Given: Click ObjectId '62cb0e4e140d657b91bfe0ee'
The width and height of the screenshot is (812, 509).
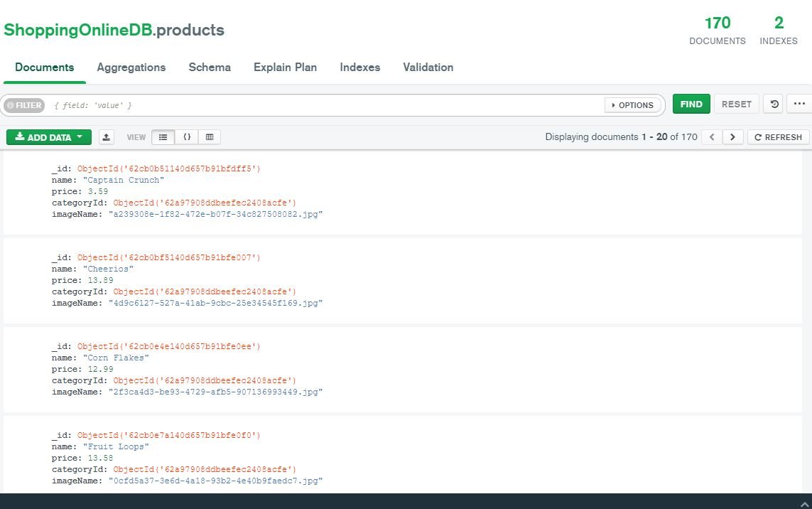Looking at the screenshot, I should pyautogui.click(x=169, y=346).
